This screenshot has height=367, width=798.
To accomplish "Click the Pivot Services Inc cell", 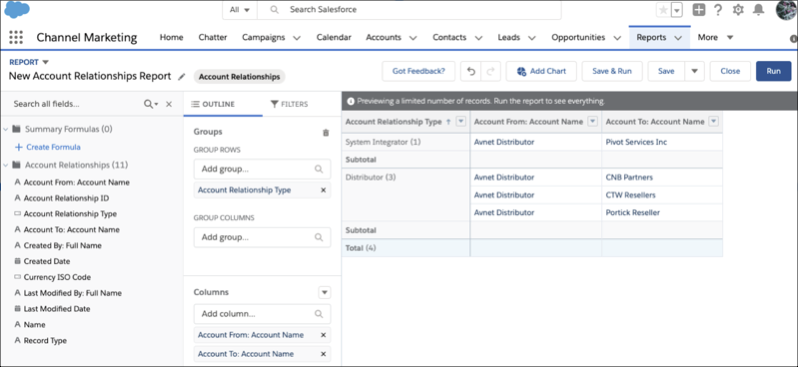I will (x=662, y=142).
